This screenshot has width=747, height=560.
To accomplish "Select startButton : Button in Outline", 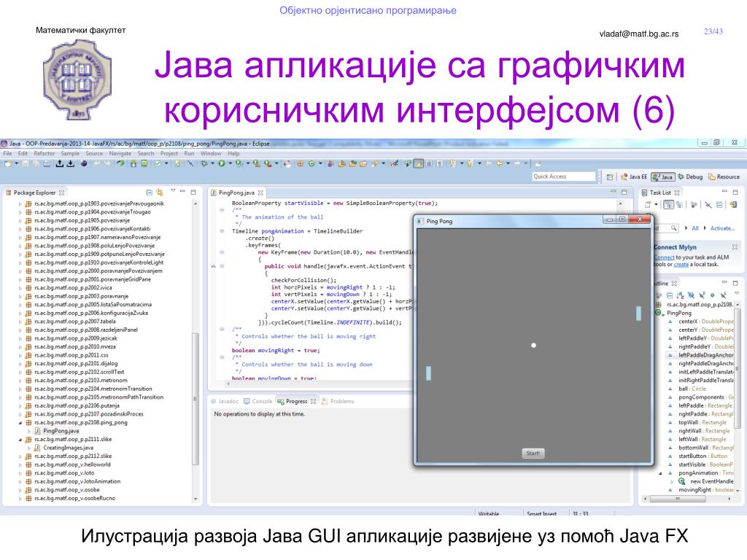I will [x=703, y=456].
